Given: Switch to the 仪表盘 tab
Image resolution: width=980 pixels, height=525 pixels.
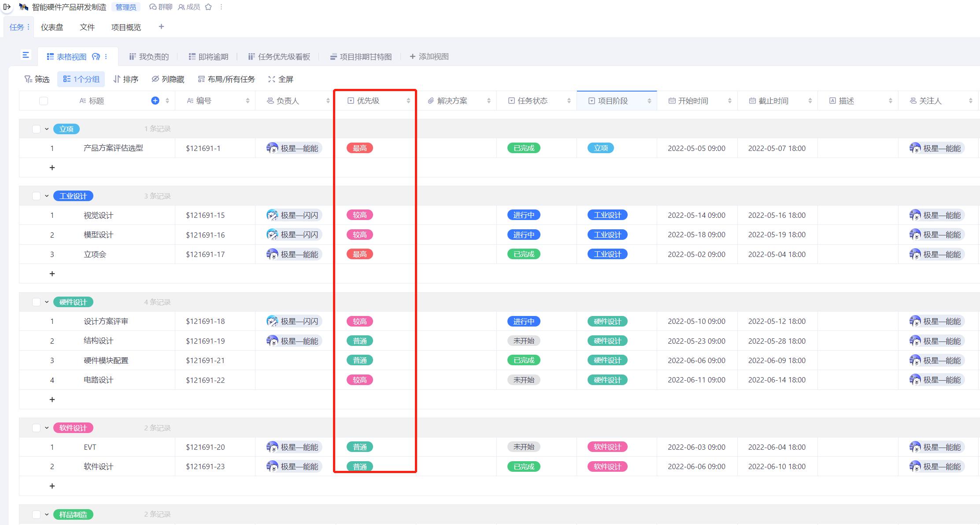Looking at the screenshot, I should tap(52, 27).
